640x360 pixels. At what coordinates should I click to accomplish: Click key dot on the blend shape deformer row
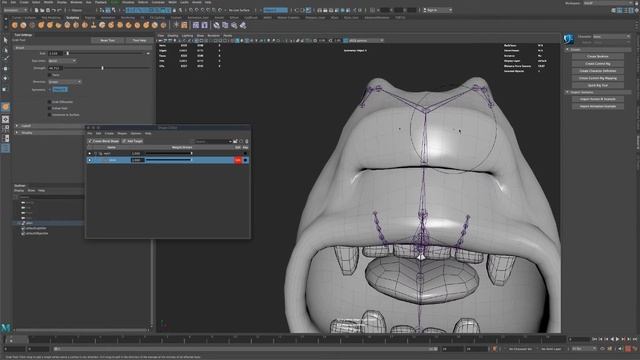245,153
